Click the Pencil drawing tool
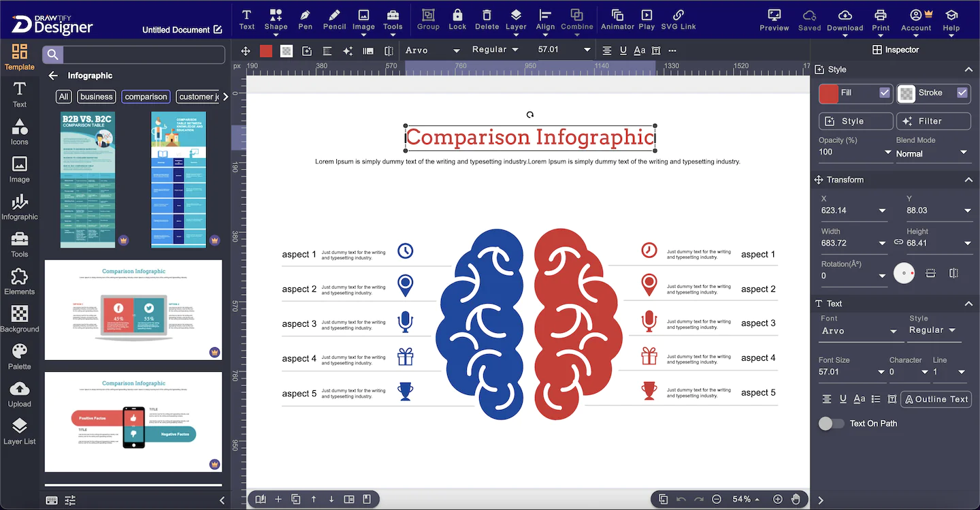The width and height of the screenshot is (980, 510). [334, 19]
